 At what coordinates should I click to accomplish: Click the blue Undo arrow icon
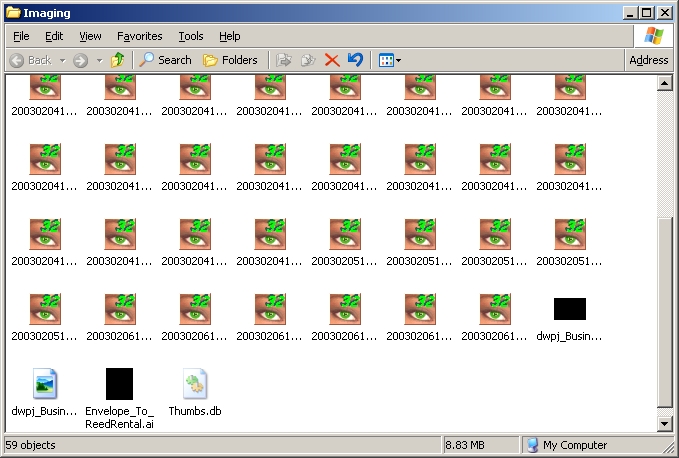355,60
